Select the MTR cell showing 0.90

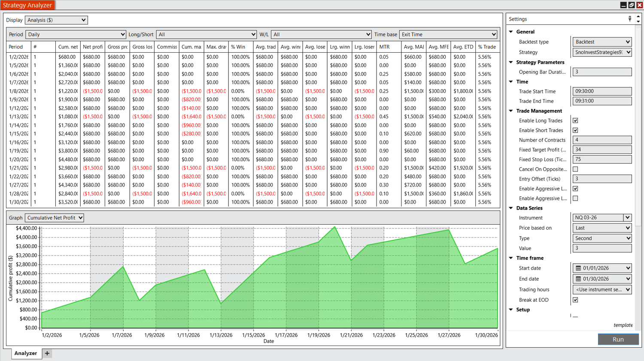coord(389,151)
